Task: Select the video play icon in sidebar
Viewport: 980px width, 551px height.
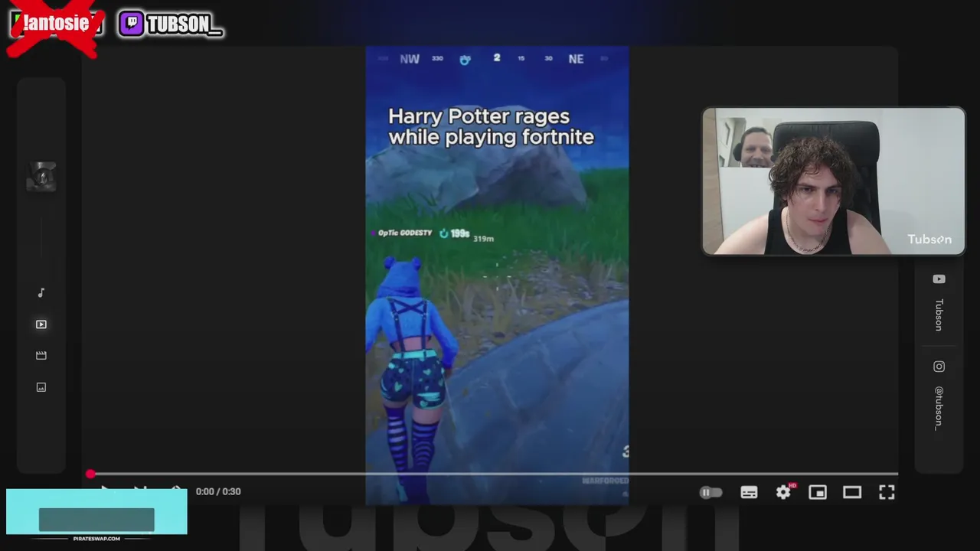Action: point(41,324)
